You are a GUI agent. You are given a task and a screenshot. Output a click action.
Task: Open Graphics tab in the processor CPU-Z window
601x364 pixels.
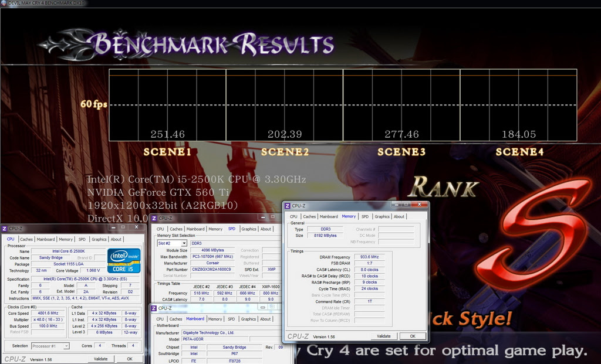99,239
